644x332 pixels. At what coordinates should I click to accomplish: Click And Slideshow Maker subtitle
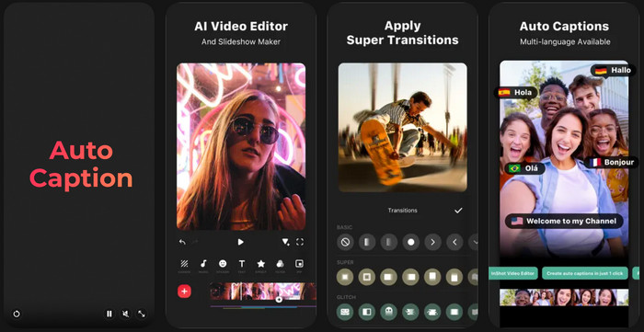click(241, 42)
